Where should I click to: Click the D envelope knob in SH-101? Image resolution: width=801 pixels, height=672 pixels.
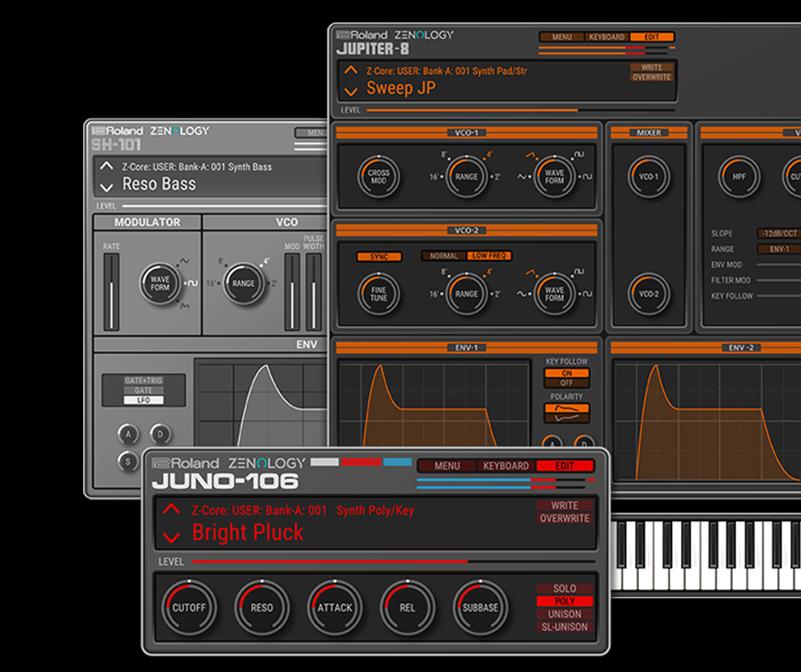pyautogui.click(x=160, y=434)
